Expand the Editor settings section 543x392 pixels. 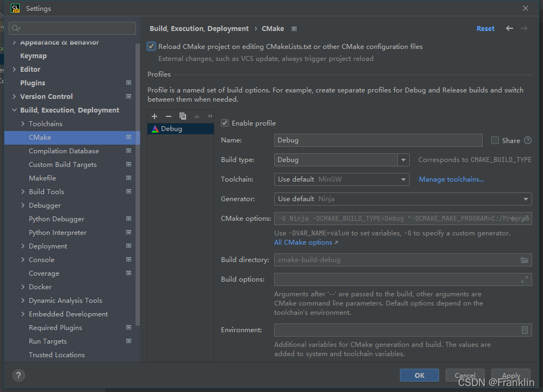click(x=14, y=69)
